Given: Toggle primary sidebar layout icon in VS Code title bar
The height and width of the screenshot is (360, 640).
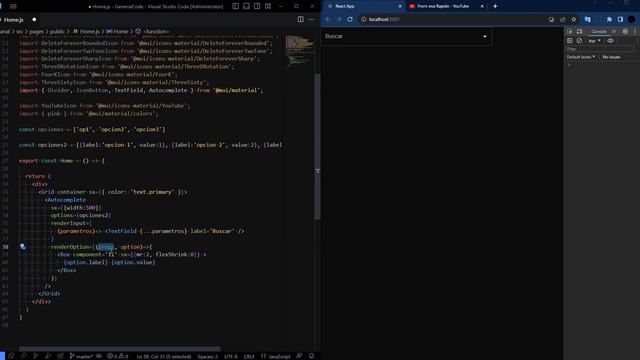Looking at the screenshot, I should pyautogui.click(x=236, y=6).
